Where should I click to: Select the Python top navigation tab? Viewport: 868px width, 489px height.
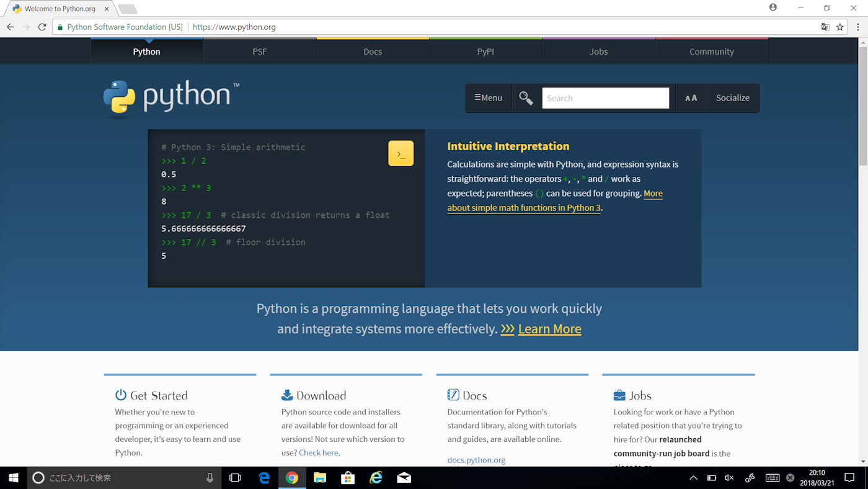(x=147, y=52)
